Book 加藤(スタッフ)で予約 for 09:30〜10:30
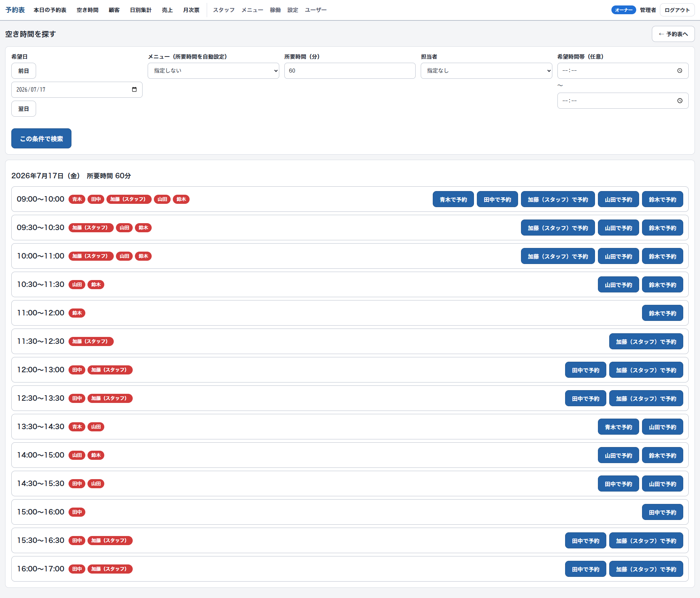This screenshot has height=598, width=700. click(558, 228)
